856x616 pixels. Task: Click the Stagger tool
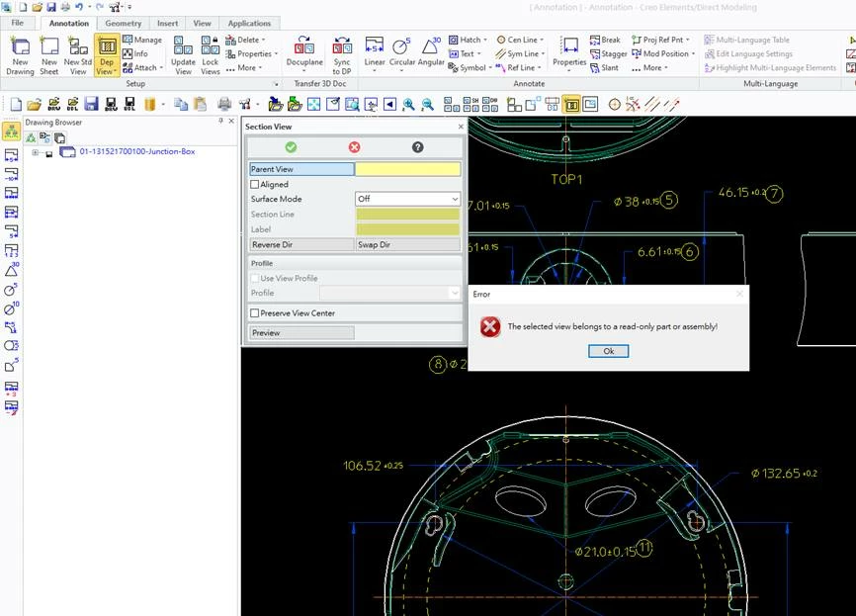(608, 53)
